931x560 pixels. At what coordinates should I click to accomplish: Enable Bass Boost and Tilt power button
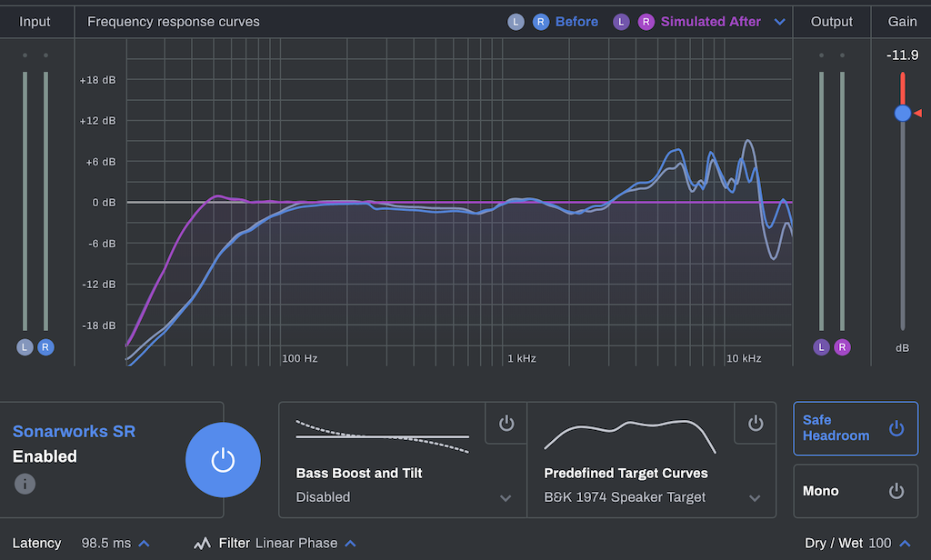point(506,424)
